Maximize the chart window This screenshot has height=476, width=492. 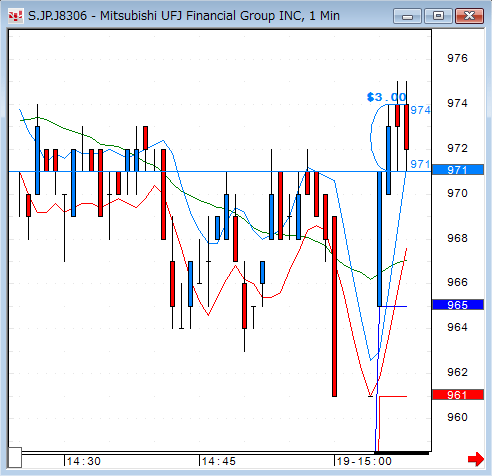tap(438, 16)
